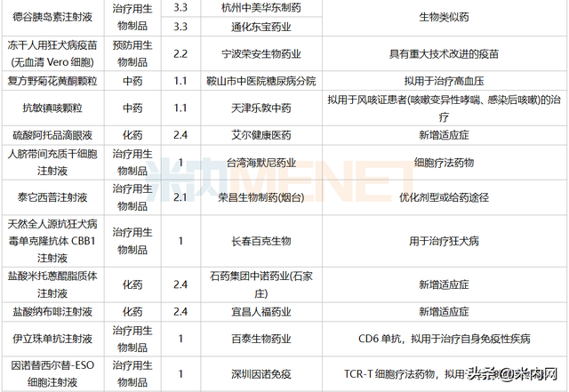Select the manufacturer '深圳因诺免疫'
This screenshot has width=569, height=392.
click(261, 374)
